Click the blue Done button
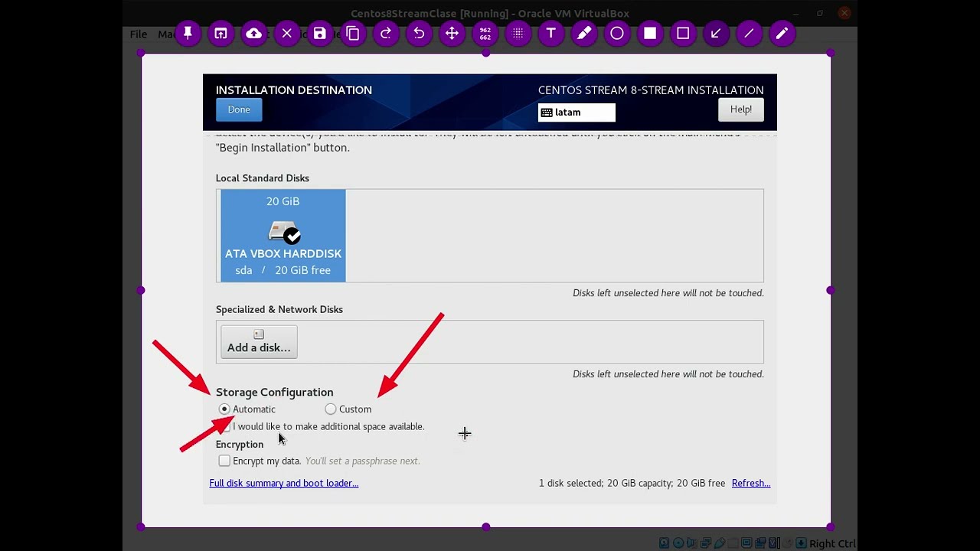Viewport: 980px width, 551px height. pos(239,109)
